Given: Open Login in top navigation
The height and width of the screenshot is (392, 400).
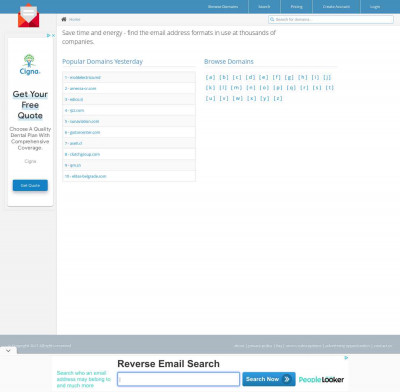Looking at the screenshot, I should 375,7.
